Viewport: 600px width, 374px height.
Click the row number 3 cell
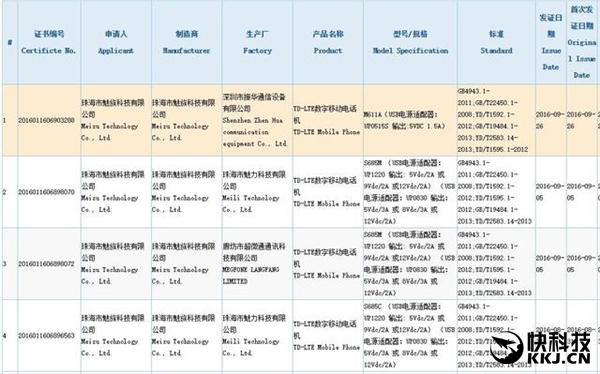10,264
